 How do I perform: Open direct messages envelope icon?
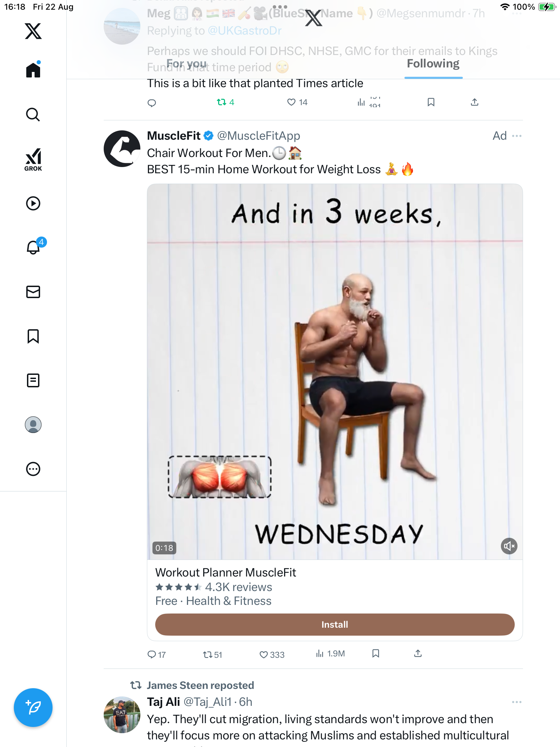point(33,292)
